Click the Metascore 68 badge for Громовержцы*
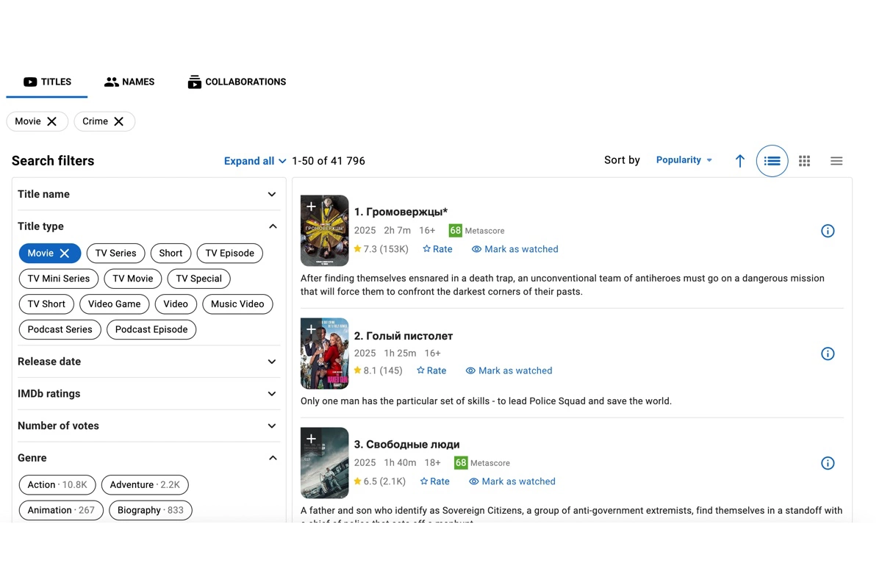 click(x=455, y=231)
